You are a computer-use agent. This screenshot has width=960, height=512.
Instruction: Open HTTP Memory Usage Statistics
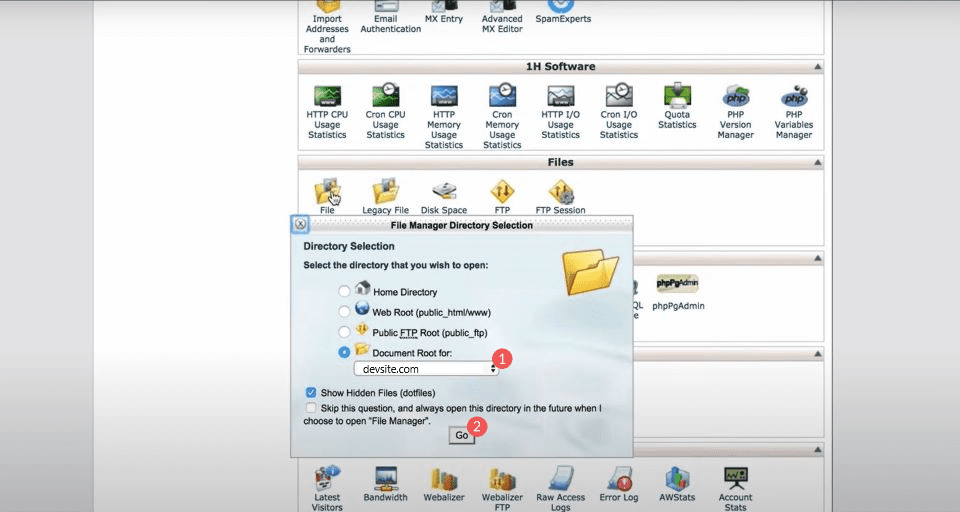coord(444,116)
